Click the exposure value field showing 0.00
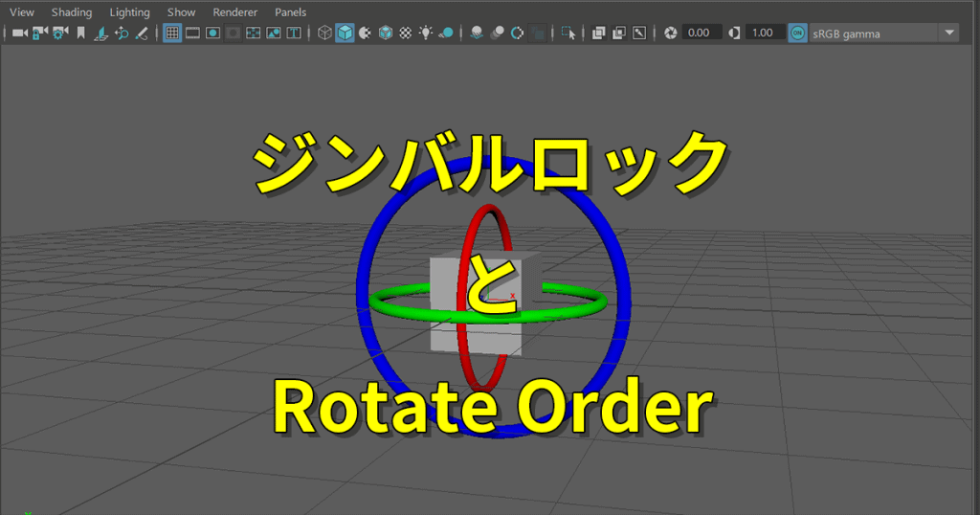The width and height of the screenshot is (980, 515). point(699,33)
